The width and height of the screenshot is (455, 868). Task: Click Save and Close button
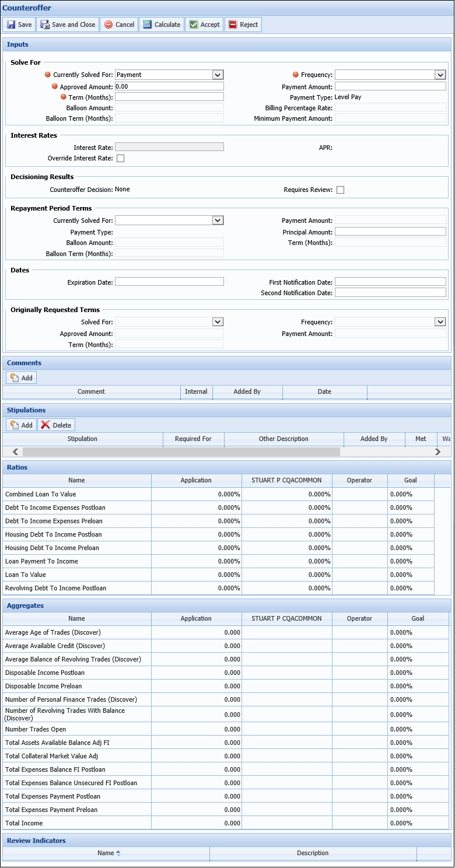point(68,24)
